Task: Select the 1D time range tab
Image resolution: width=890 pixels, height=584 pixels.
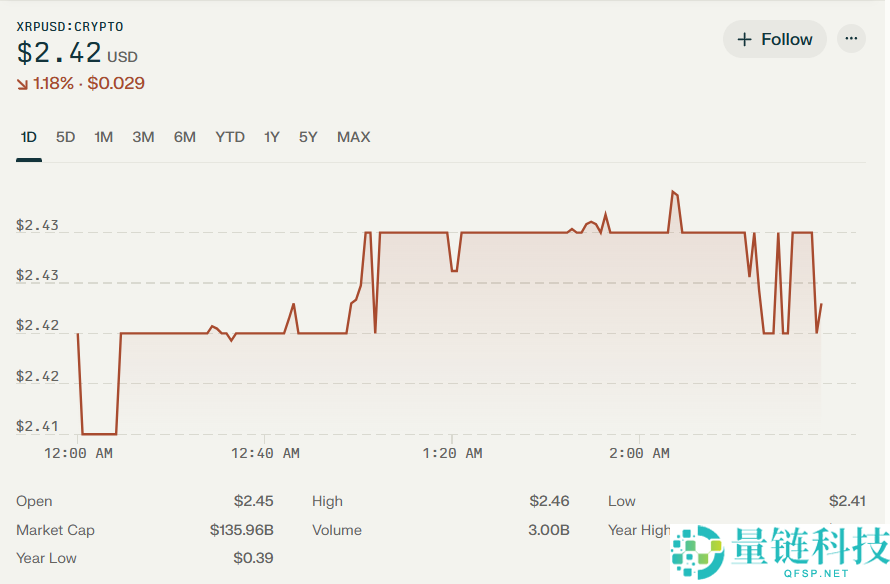Action: tap(29, 137)
